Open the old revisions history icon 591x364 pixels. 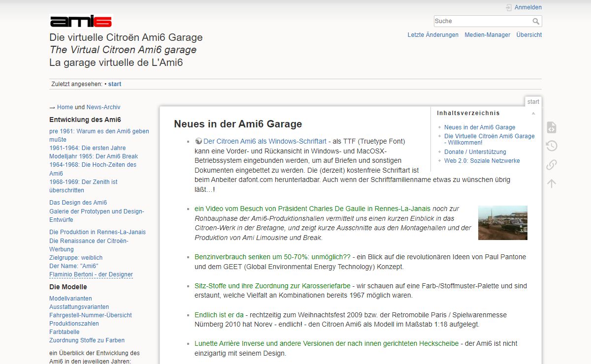pos(552,146)
